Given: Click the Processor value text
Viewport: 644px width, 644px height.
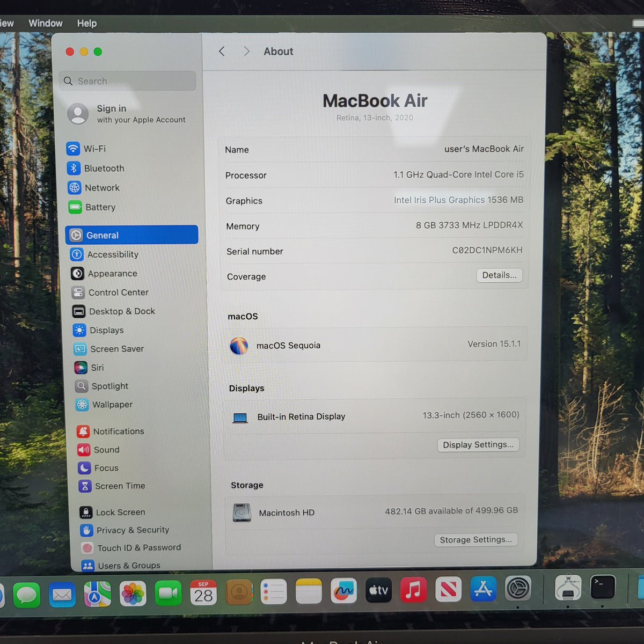Looking at the screenshot, I should 458,174.
